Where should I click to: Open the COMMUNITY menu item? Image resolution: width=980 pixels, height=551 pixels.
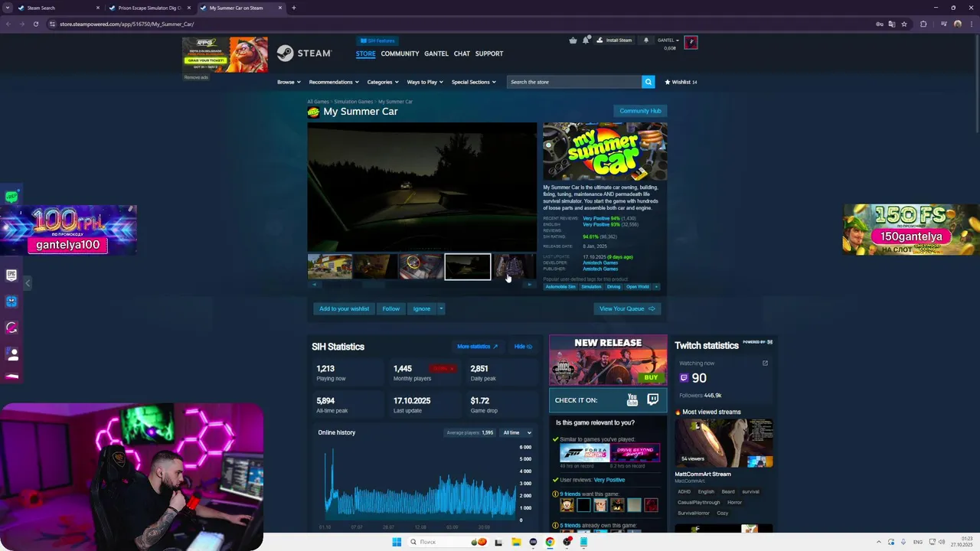pyautogui.click(x=400, y=54)
